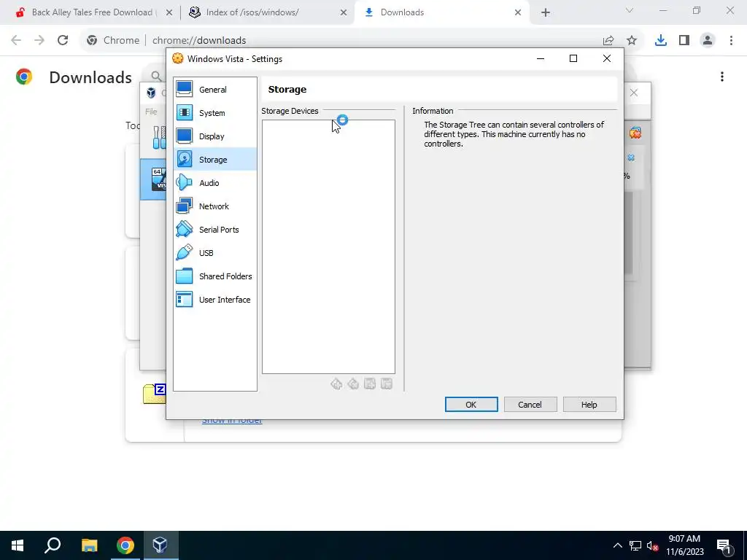Open General settings category
Image resolution: width=747 pixels, height=560 pixels.
[215, 90]
